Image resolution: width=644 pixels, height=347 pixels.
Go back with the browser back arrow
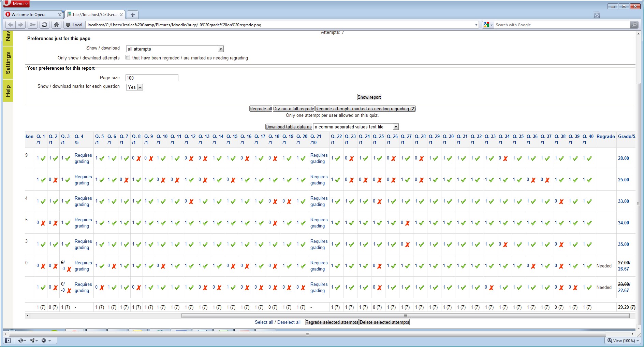(x=10, y=25)
